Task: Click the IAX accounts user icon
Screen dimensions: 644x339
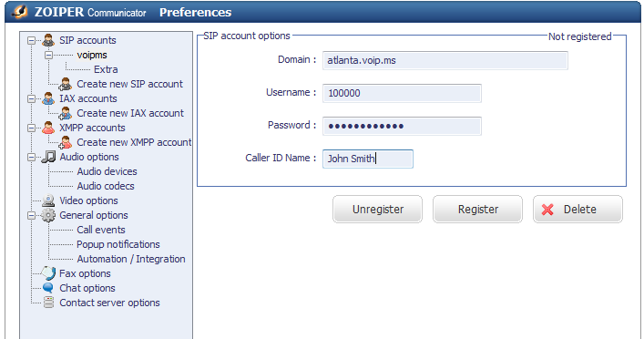Action: pyautogui.click(x=48, y=98)
